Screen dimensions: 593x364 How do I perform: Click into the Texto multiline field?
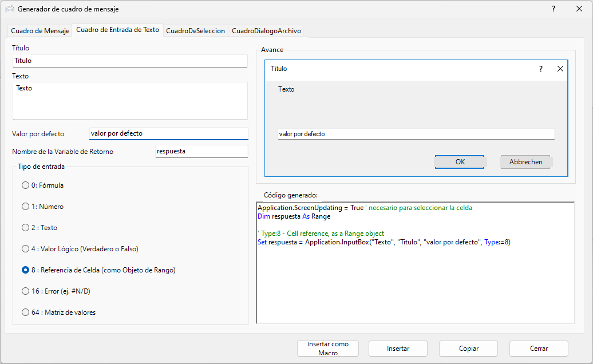coord(130,101)
